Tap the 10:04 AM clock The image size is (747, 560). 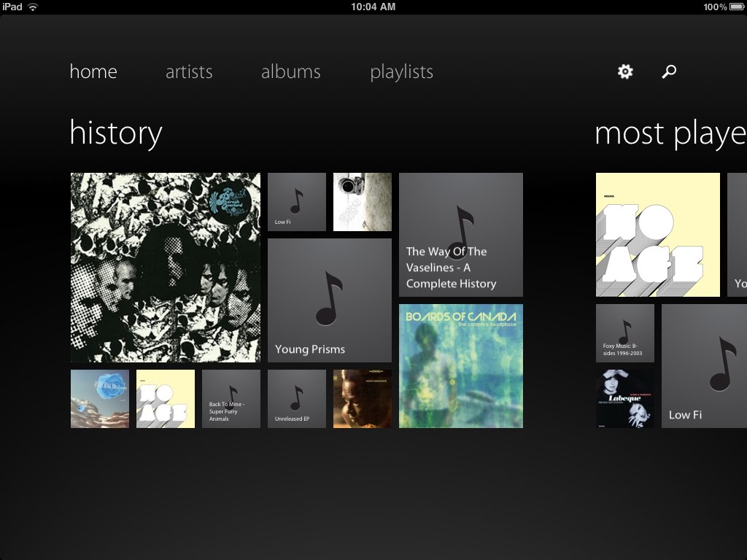[x=373, y=7]
